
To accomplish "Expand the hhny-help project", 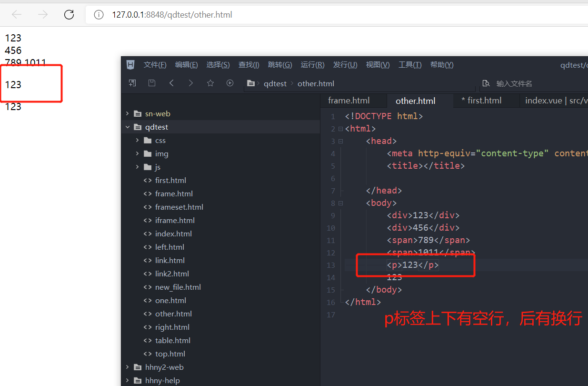I will (128, 380).
